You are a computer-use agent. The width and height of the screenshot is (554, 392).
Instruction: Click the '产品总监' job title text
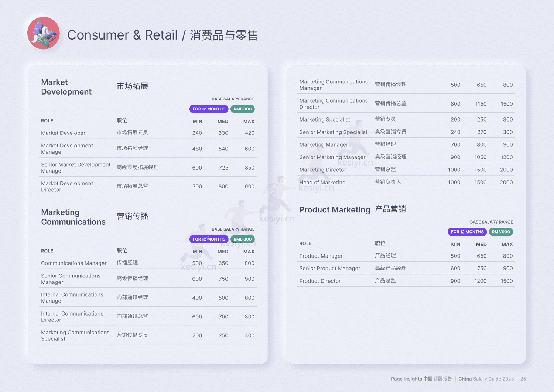[x=385, y=280]
